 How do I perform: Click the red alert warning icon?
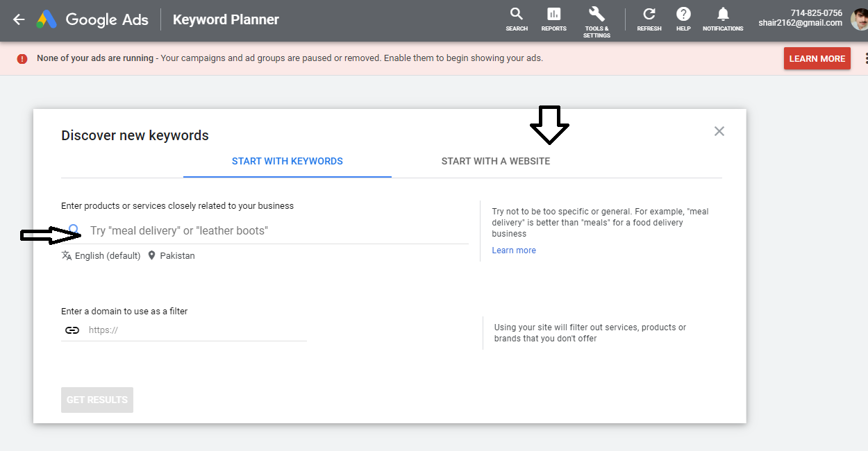point(22,59)
